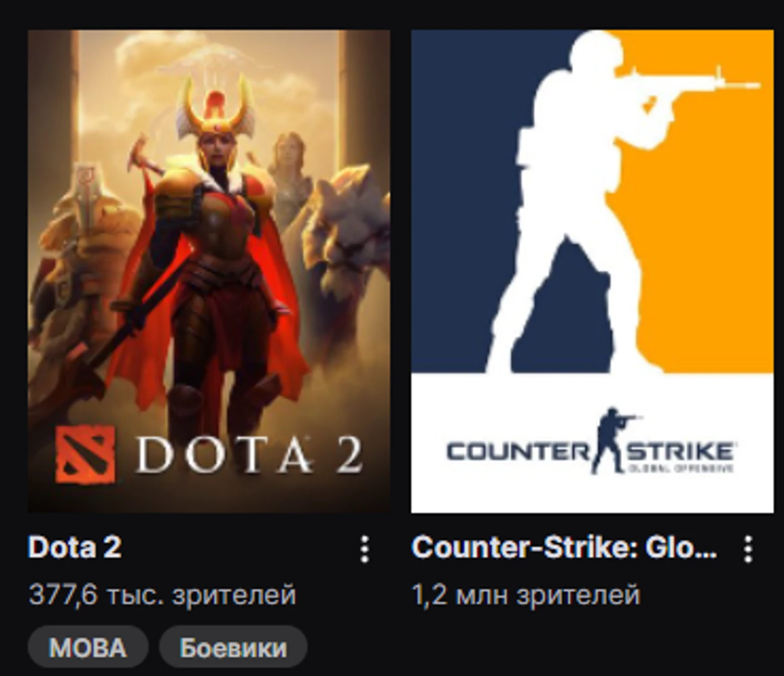Click the red Dota 2 emblem on cover

click(x=85, y=454)
